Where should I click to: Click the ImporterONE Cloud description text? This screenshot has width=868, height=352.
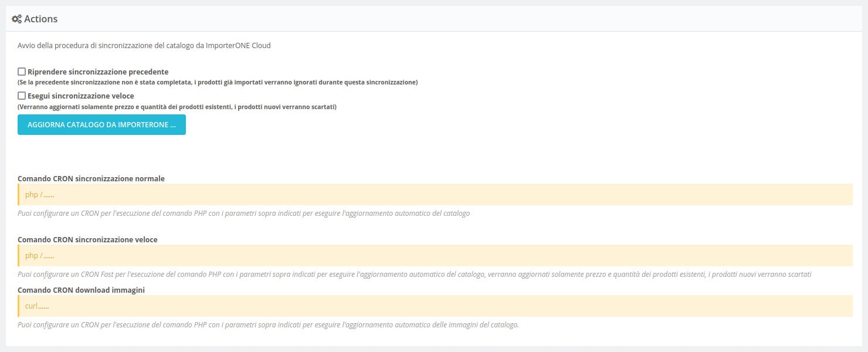point(143,44)
